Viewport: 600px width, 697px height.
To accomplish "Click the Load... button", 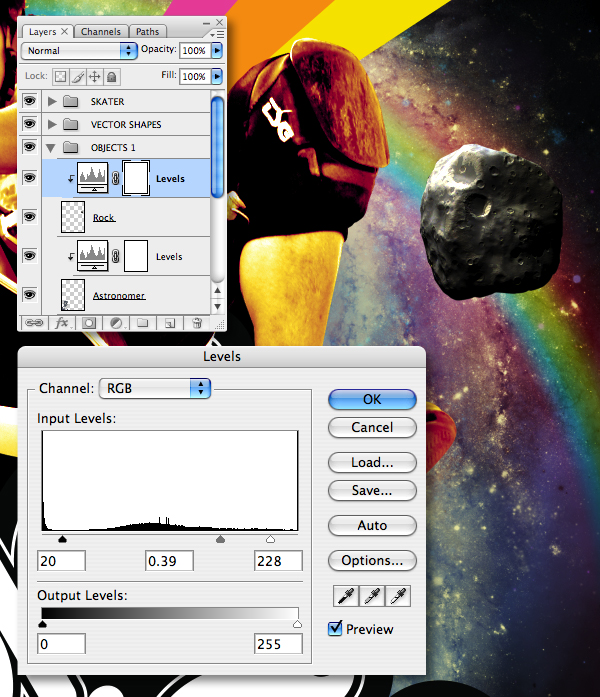I will (x=372, y=462).
